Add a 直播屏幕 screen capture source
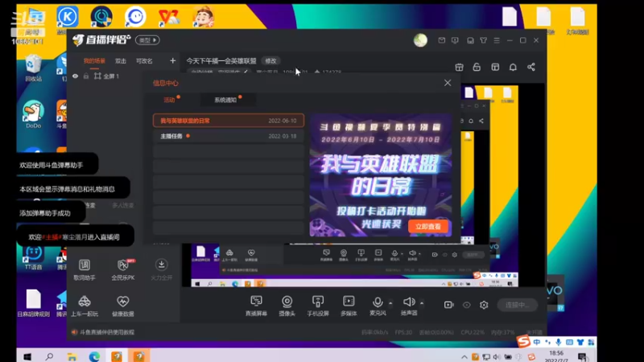The height and width of the screenshot is (362, 644). click(256, 306)
